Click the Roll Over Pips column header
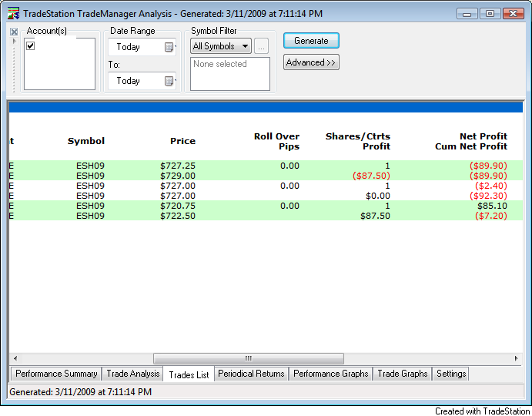Image resolution: width=532 pixels, height=416 pixels. pos(276,141)
